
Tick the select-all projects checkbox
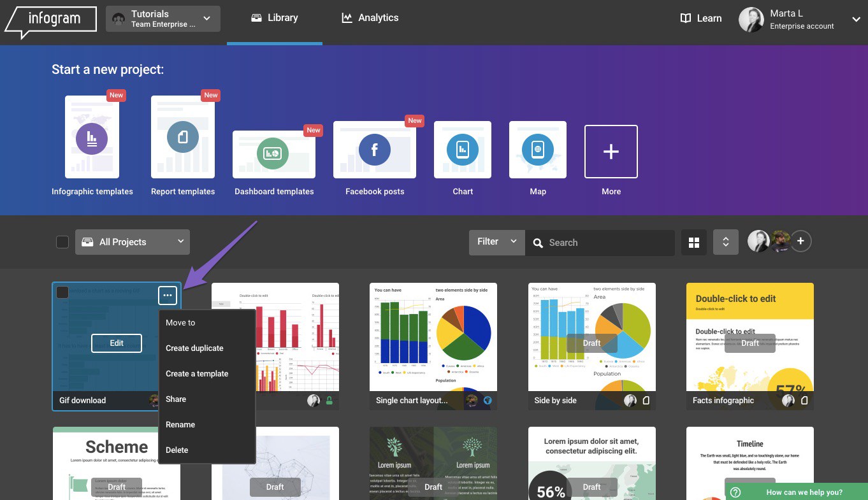(x=62, y=242)
